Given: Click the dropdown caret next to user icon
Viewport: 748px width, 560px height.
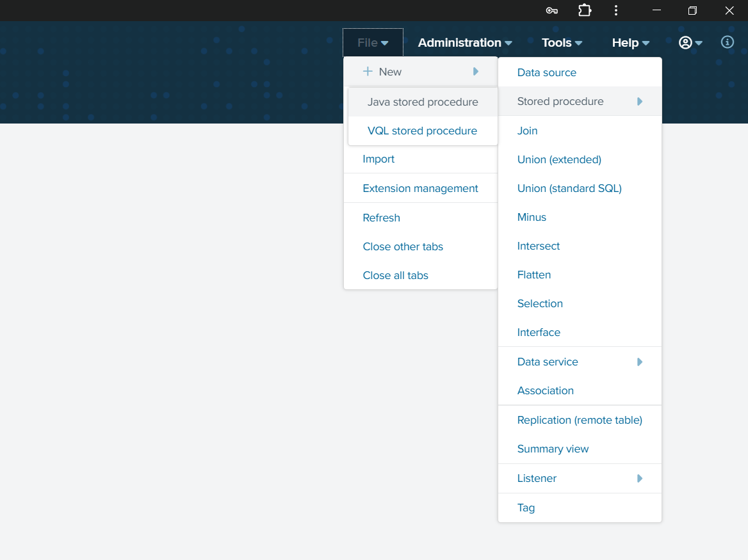Looking at the screenshot, I should click(699, 44).
